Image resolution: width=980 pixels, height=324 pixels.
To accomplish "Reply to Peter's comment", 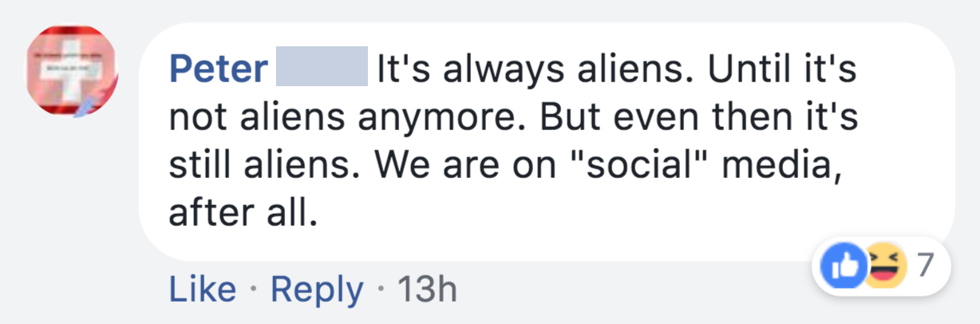I will click(316, 290).
